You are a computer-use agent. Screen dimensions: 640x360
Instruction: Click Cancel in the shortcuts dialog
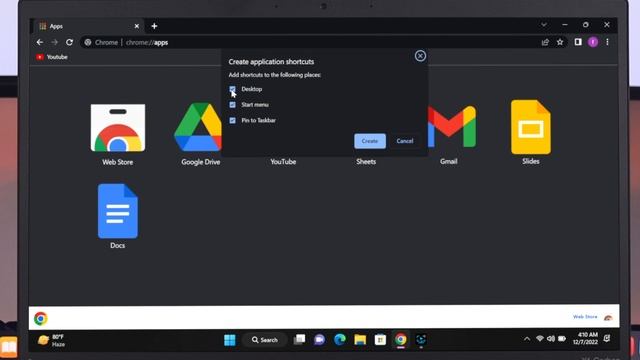pos(404,141)
